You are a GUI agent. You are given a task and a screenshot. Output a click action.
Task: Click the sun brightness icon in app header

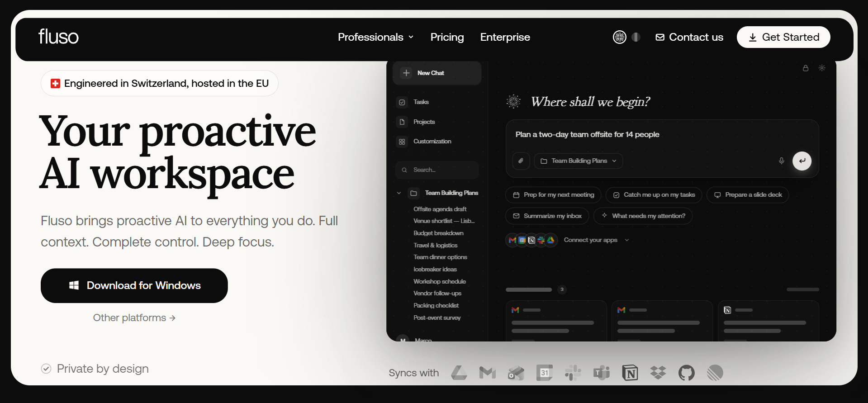[822, 68]
